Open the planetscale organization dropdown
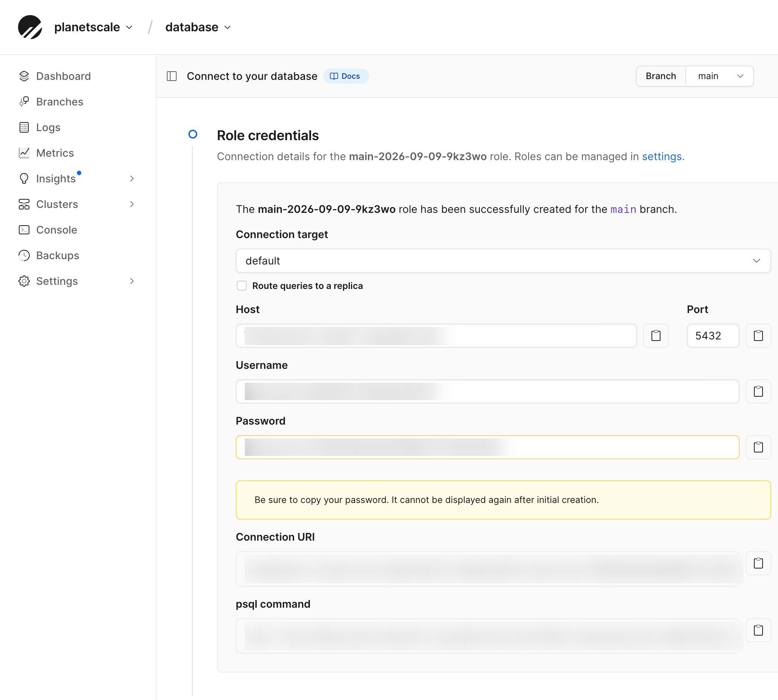The width and height of the screenshot is (778, 700). 93,27
